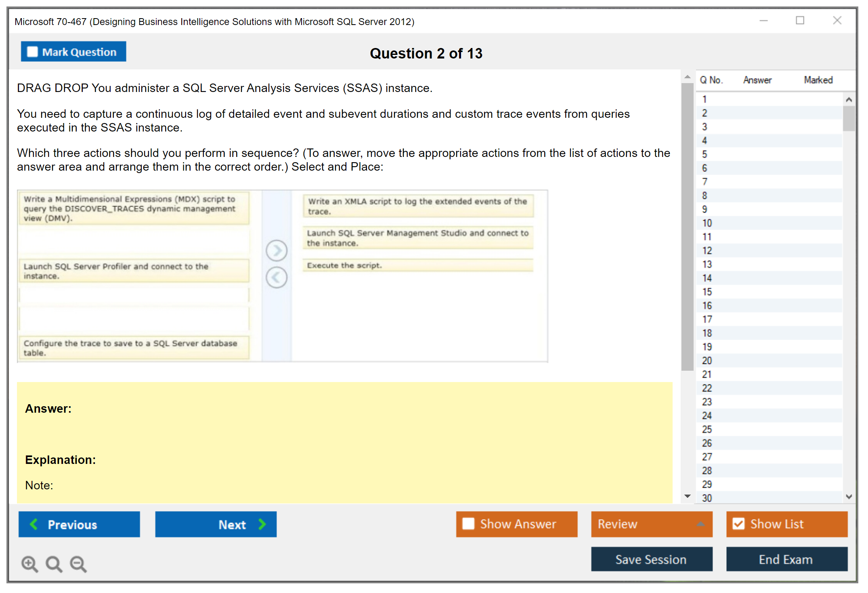
Task: Check the Mark Question checkbox
Action: coord(32,52)
